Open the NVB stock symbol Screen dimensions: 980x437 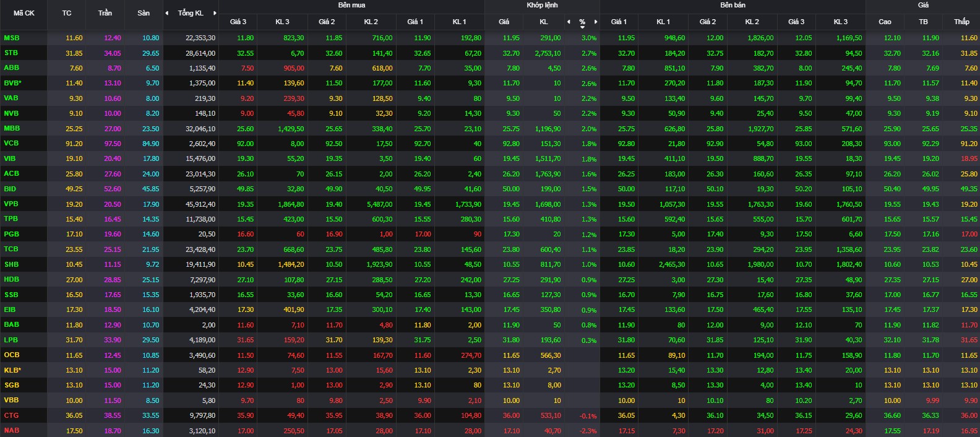(x=11, y=113)
